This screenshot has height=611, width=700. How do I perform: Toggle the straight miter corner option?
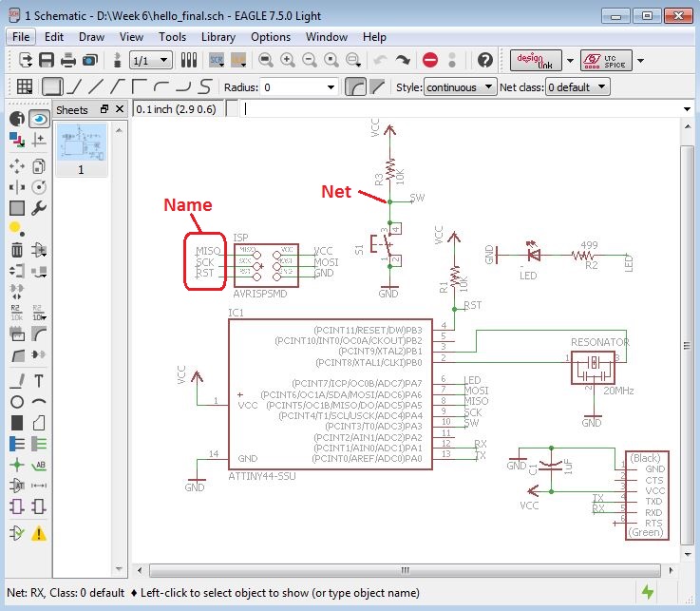tap(377, 86)
